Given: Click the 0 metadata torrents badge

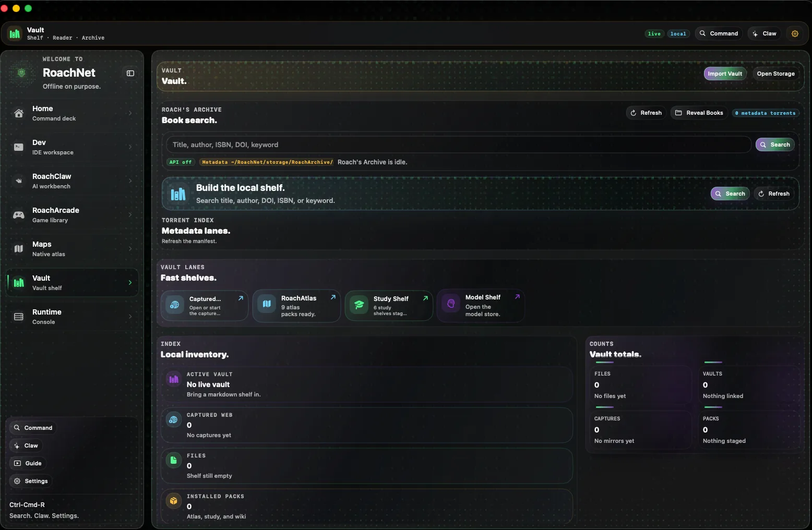Looking at the screenshot, I should [x=766, y=113].
